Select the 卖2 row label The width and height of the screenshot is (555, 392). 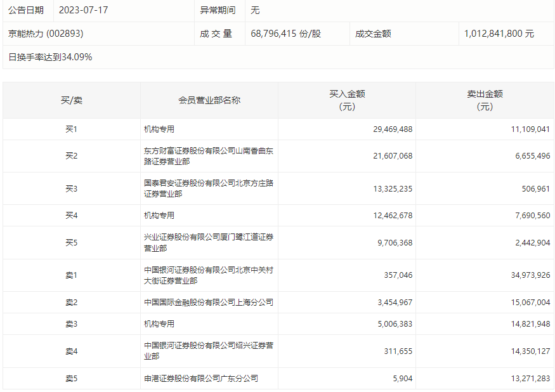tap(72, 303)
